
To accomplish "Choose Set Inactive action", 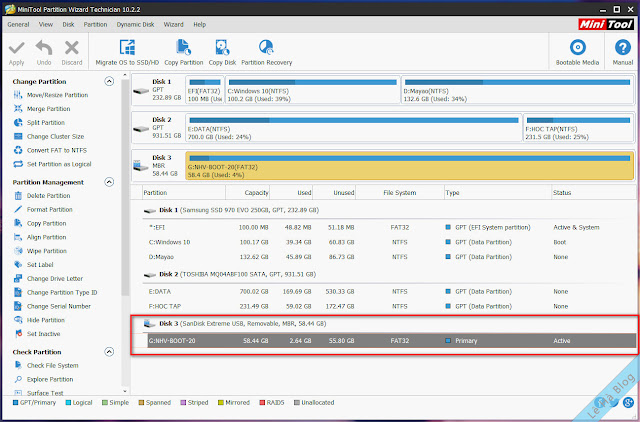I will click(37, 334).
